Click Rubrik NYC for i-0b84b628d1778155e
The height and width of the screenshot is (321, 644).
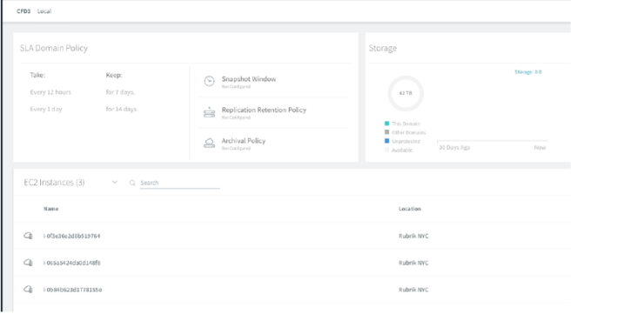[x=413, y=290]
